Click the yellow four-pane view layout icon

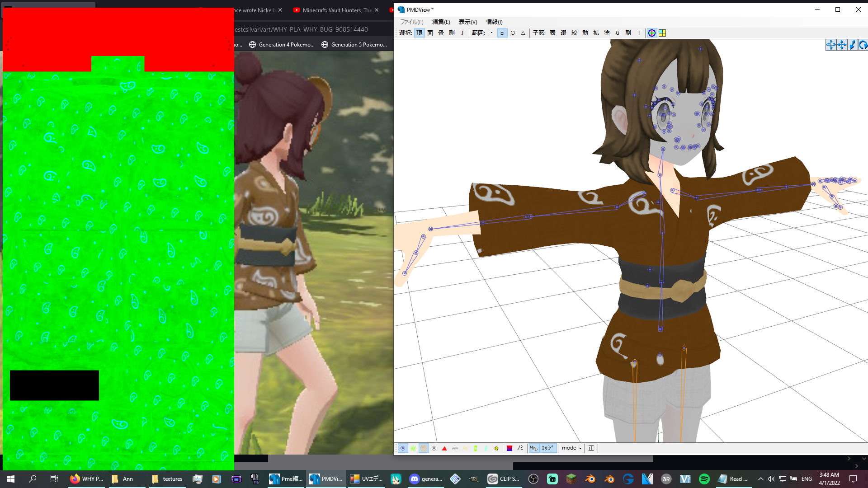pyautogui.click(x=662, y=33)
